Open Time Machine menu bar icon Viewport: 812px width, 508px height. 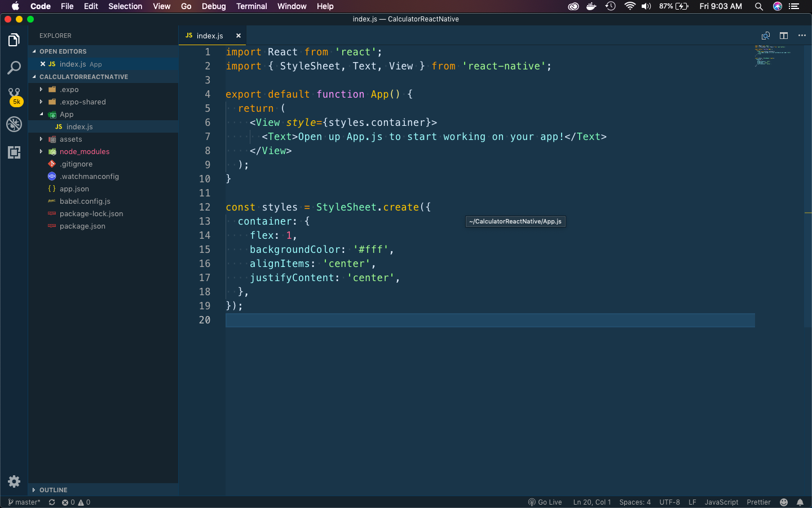click(x=610, y=6)
